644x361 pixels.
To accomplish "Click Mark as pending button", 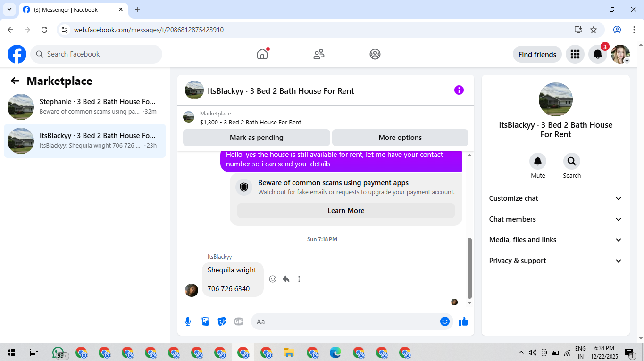I will tap(257, 138).
